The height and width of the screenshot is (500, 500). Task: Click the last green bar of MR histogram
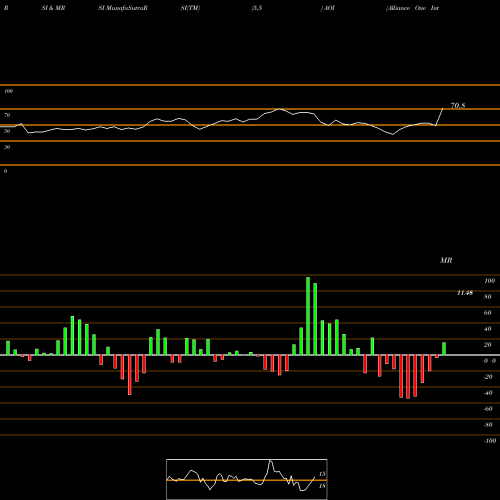444,349
